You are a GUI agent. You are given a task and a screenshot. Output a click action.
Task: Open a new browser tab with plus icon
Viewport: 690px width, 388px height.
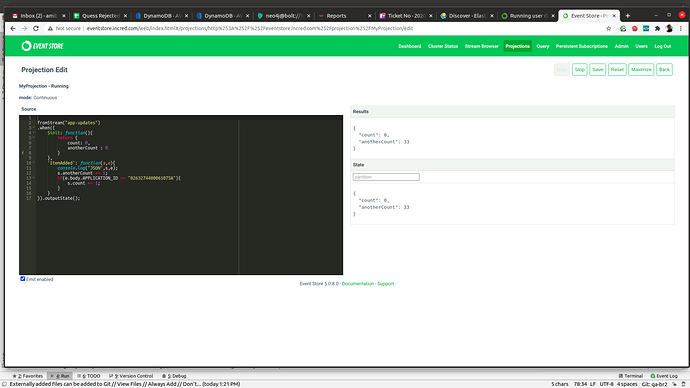[x=628, y=16]
